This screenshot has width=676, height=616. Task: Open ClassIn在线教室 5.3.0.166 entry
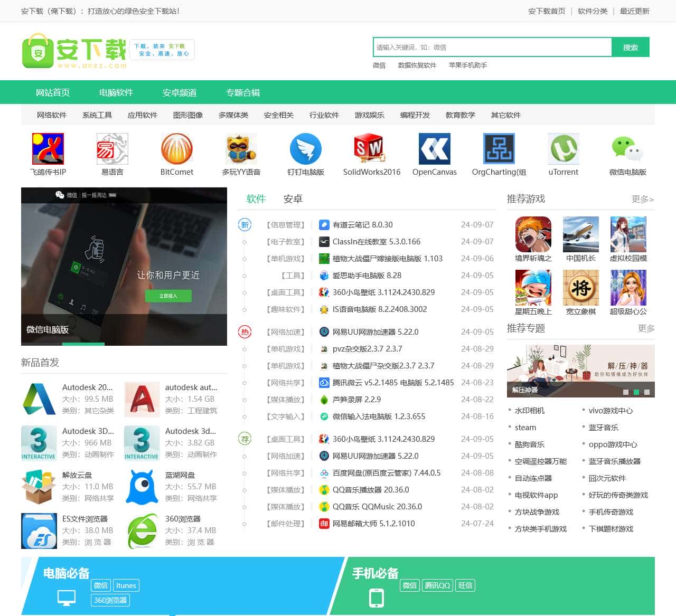(377, 242)
